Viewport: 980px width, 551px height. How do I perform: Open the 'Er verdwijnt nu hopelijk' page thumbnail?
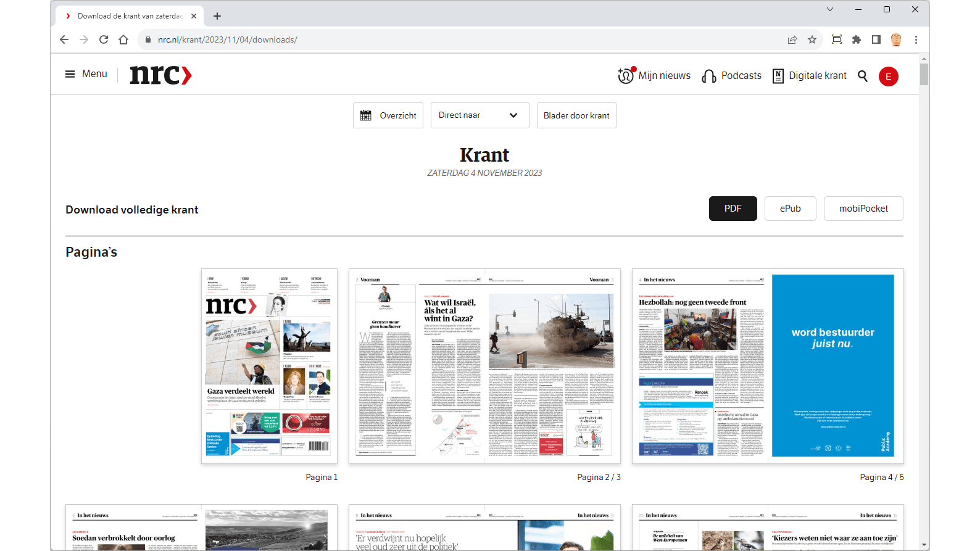click(484, 528)
